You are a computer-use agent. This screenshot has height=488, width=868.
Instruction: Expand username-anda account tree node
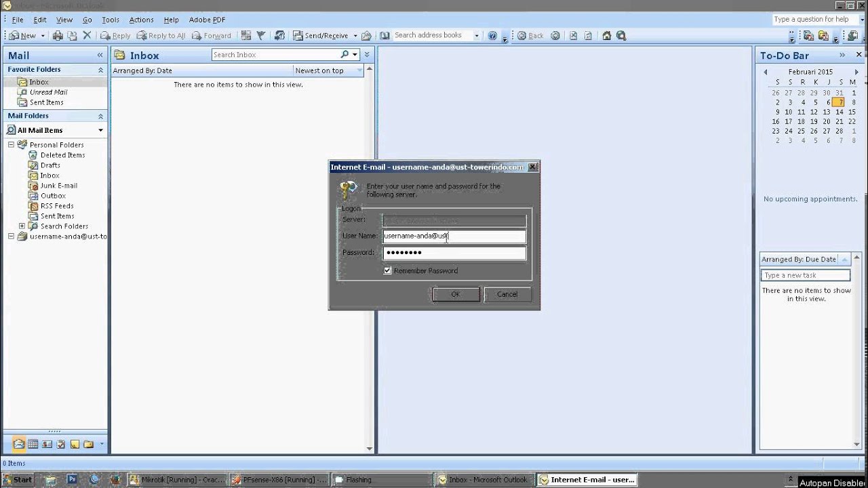[x=11, y=237]
